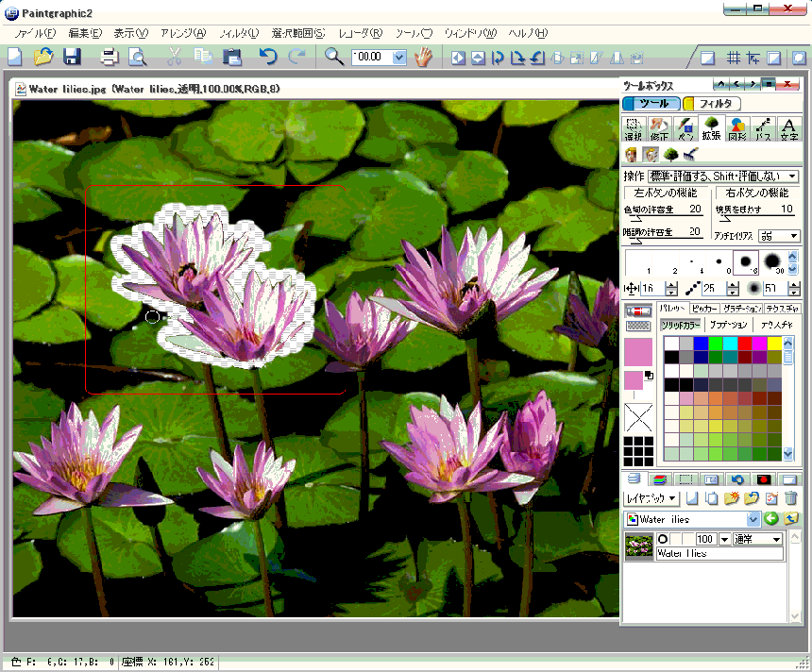Open the layer opacity 100 dropdown arrow
This screenshot has width=812, height=672.
pos(724,539)
